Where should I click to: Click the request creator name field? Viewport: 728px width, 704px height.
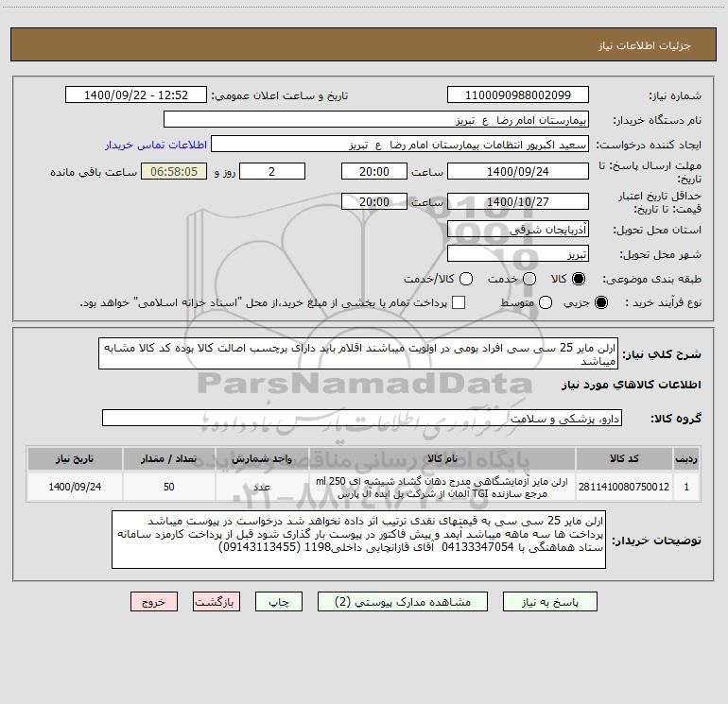point(400,145)
